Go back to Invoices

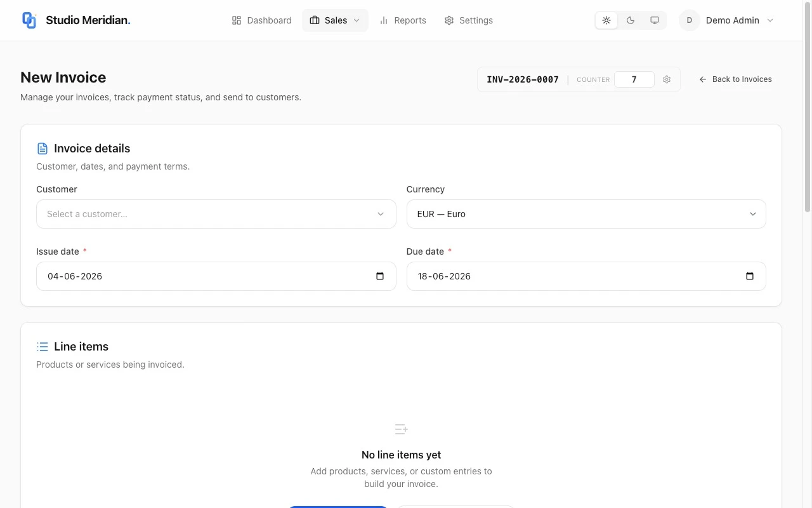click(x=735, y=79)
